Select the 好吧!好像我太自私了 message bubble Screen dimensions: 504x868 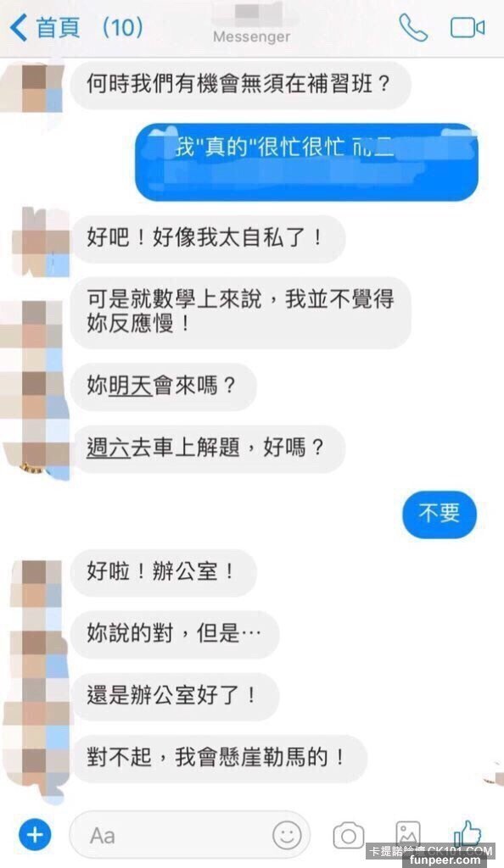pos(208,238)
